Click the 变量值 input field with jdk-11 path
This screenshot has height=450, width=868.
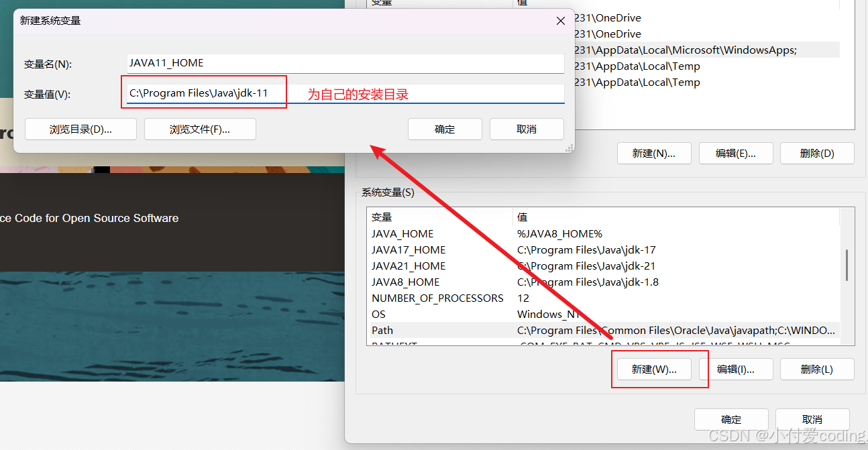(345, 94)
